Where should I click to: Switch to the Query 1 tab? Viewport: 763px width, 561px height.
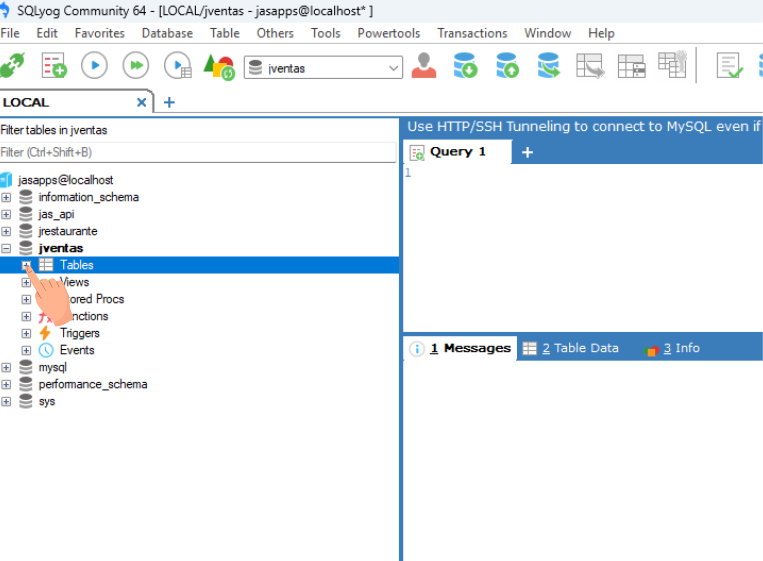[457, 152]
